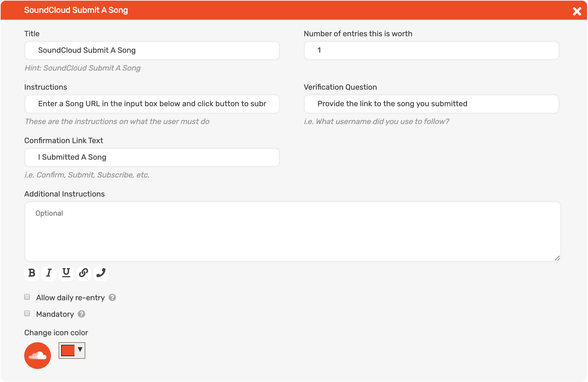The height and width of the screenshot is (382, 588).
Task: Insert a hyperlink using the link icon
Action: (x=83, y=273)
